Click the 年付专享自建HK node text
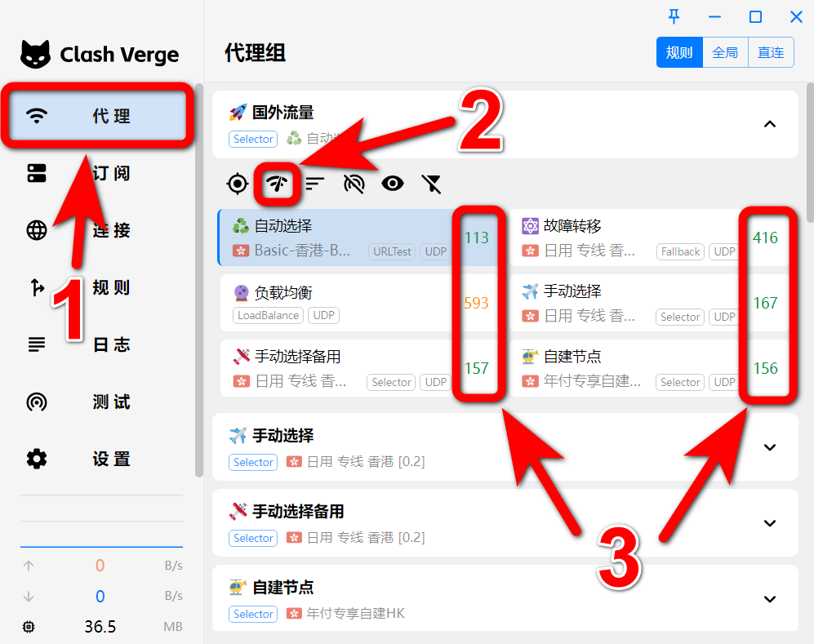Viewport: 814px width, 644px height. pos(356,613)
